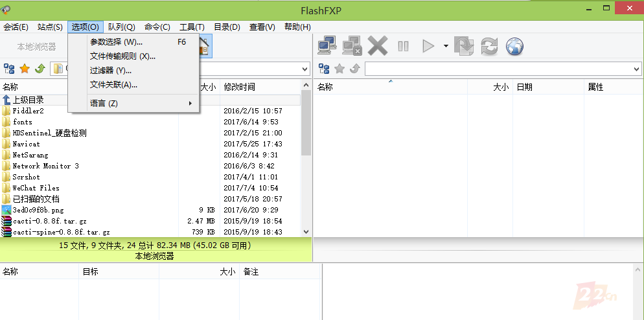This screenshot has width=644, height=320.
Task: Open favorites via orange star icon
Action: pyautogui.click(x=25, y=69)
